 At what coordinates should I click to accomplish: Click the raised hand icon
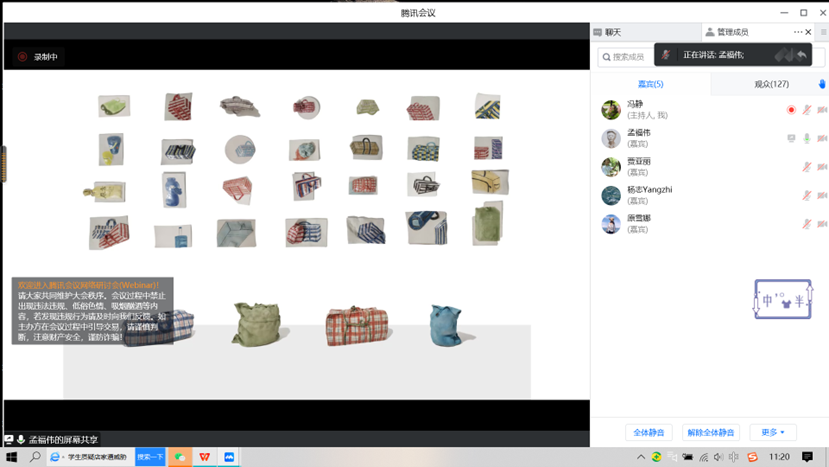tap(822, 84)
